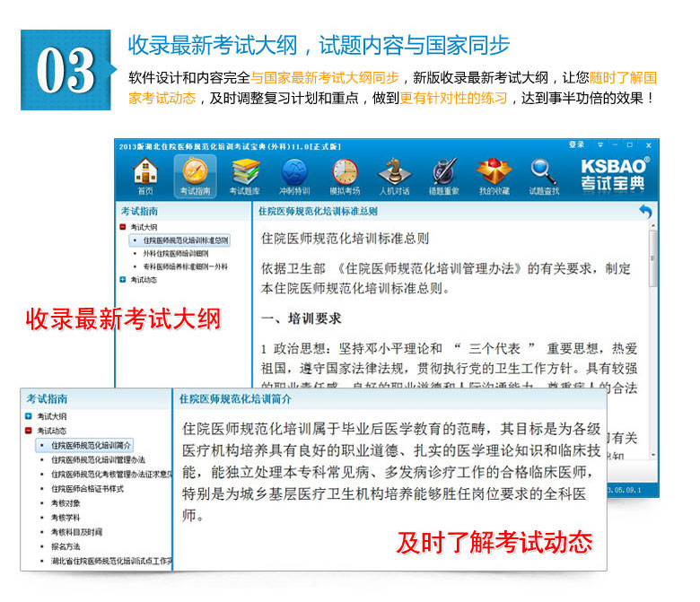Click the KSBAO 考试宝典 logo
This screenshot has width=700, height=602.
[614, 174]
